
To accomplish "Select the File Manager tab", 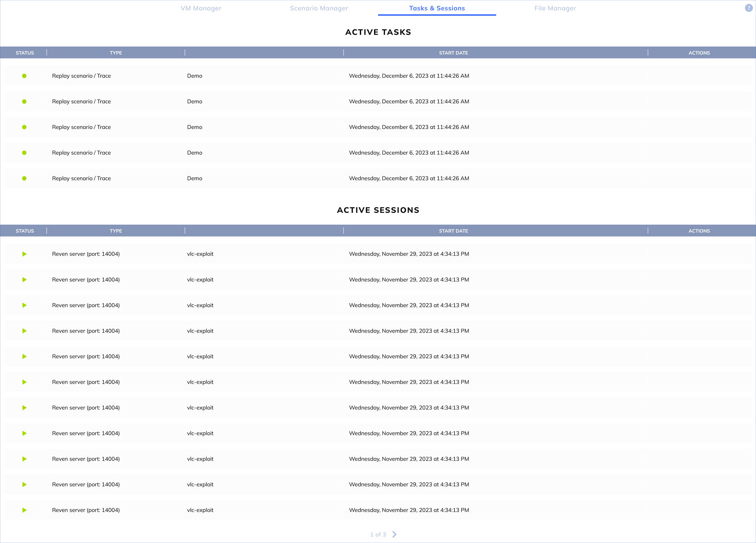I will (x=555, y=8).
